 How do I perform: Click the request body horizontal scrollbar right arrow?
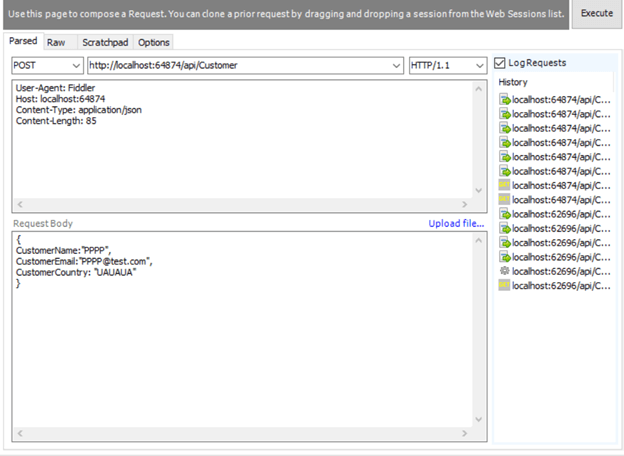pyautogui.click(x=464, y=433)
